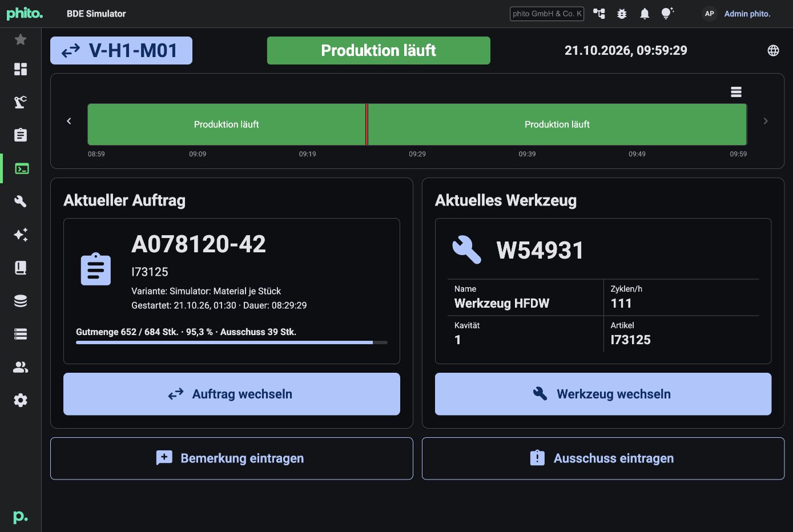
Task: Click order number A078120-42
Action: click(199, 244)
